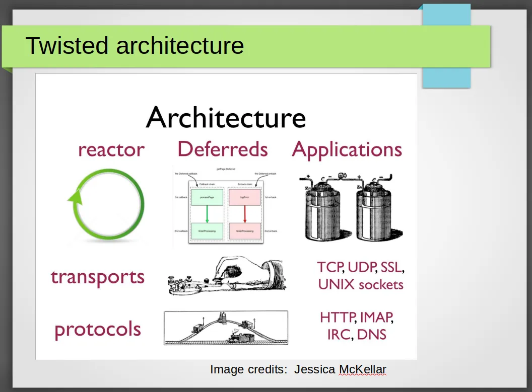The image size is (532, 392).
Task: Select the "transports" label
Action: point(98,277)
